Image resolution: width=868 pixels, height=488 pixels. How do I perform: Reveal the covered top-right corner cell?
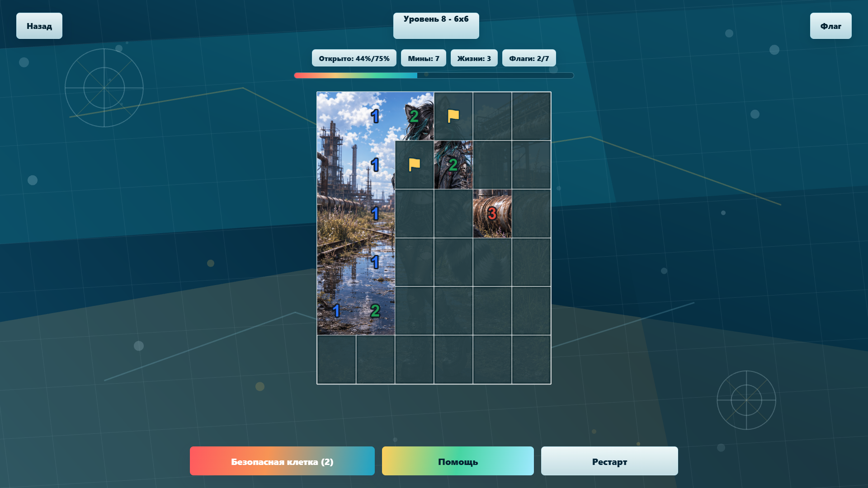531,116
